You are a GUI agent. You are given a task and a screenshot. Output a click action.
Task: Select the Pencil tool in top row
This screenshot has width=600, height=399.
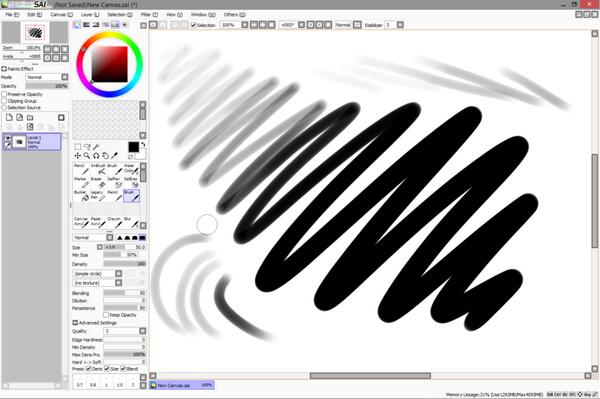(x=81, y=169)
